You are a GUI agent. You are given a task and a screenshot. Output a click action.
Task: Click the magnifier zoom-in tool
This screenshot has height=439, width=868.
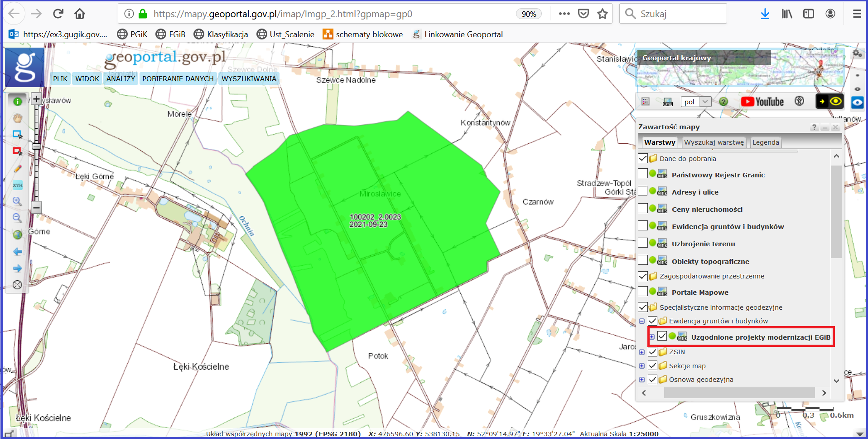click(17, 201)
